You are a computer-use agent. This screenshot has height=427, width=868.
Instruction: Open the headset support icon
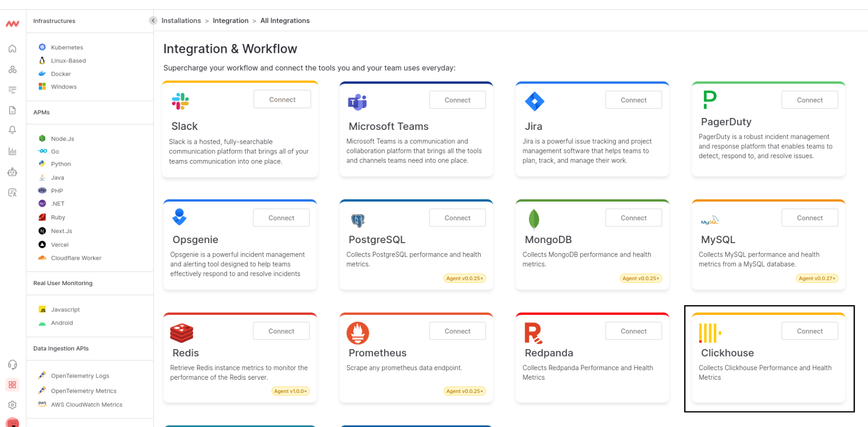tap(12, 365)
